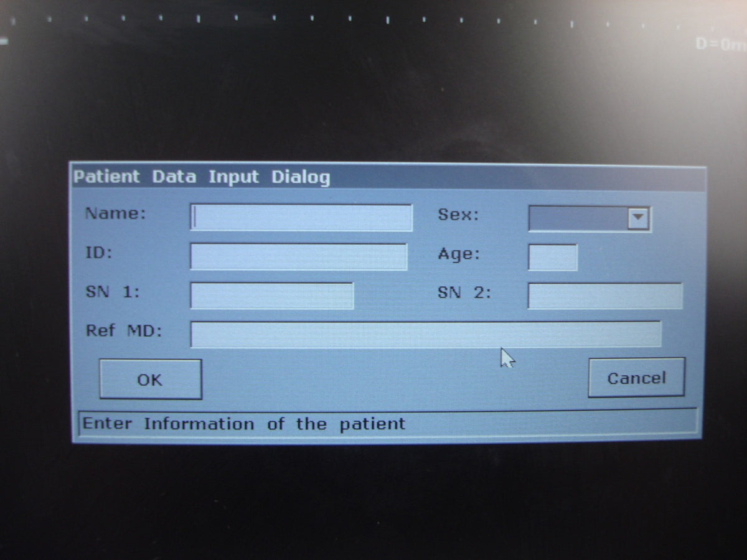Focus the ID input box
This screenshot has width=747, height=560.
pos(299,256)
